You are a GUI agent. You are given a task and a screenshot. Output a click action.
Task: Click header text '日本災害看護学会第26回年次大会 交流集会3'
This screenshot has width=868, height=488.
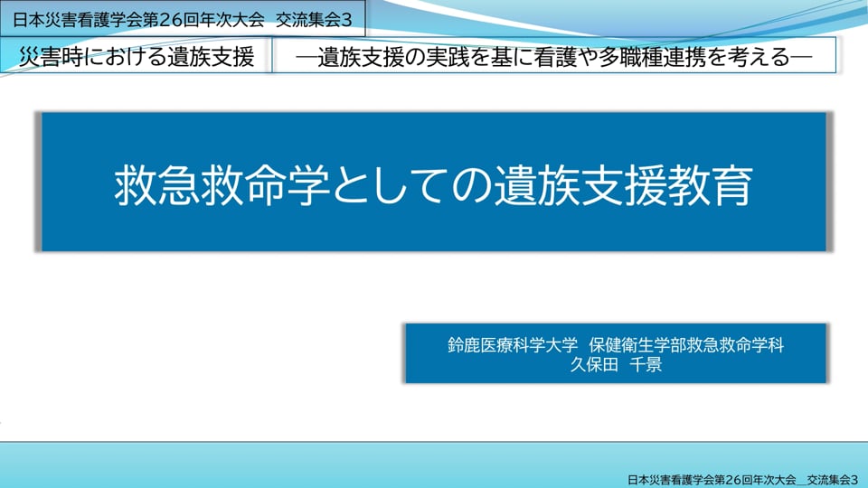(x=182, y=20)
